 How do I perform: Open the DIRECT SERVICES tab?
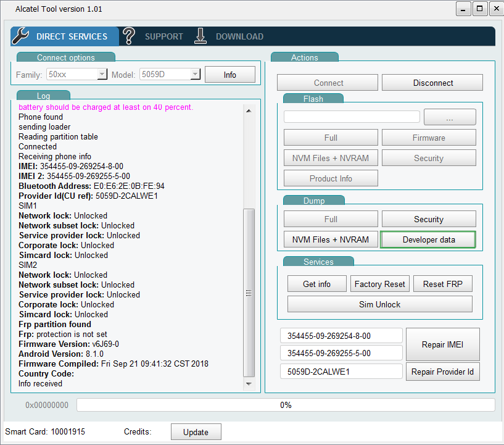[x=65, y=36]
